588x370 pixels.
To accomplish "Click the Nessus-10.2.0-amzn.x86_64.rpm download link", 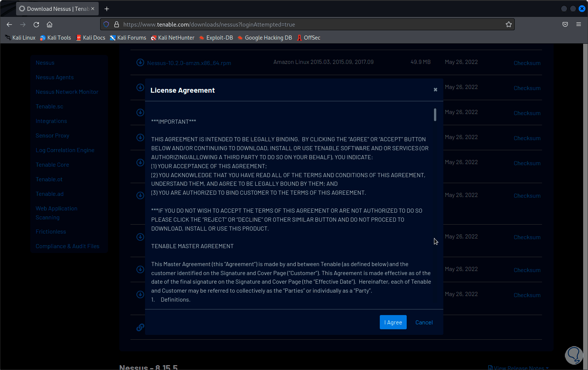I will (x=189, y=63).
